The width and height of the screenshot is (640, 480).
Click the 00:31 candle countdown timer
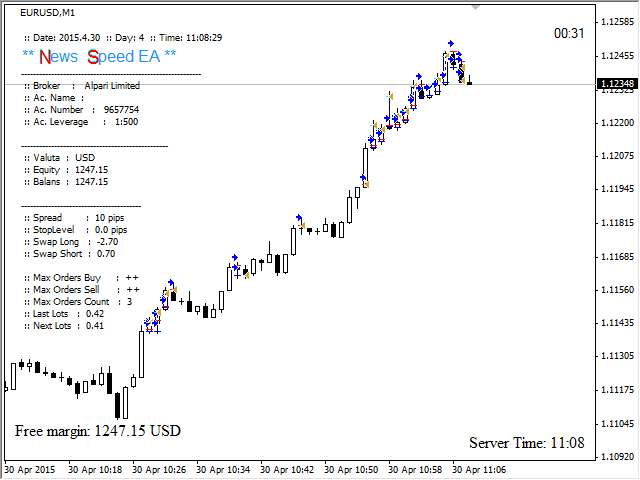pos(568,33)
